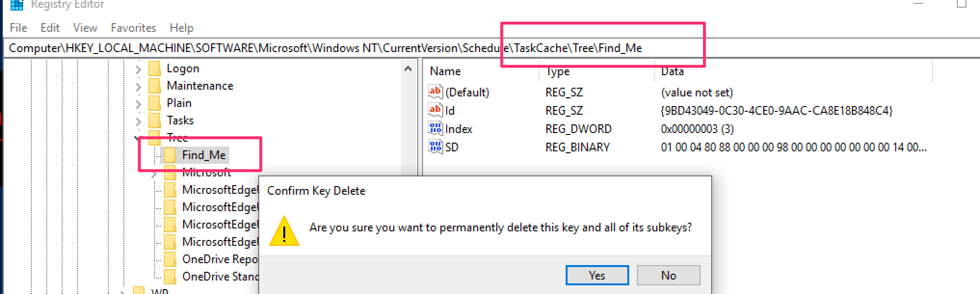This screenshot has width=980, height=294.
Task: Click the (Default) value icon
Action: tap(435, 92)
